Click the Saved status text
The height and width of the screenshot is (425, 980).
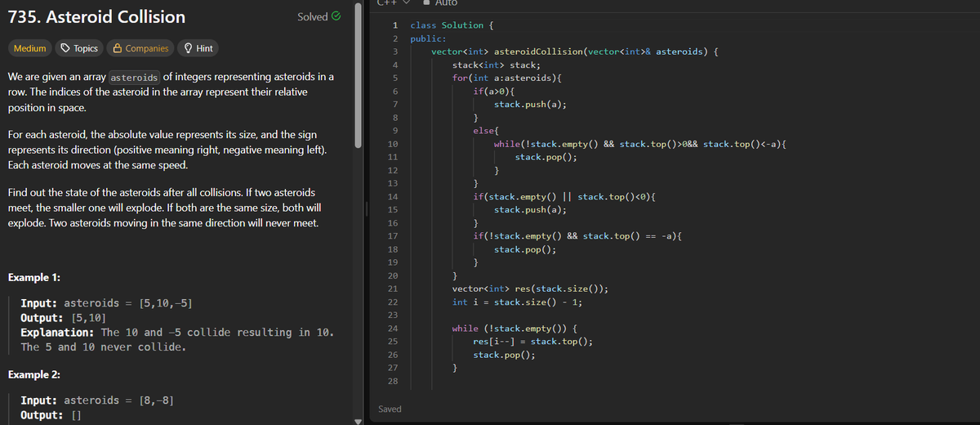point(390,409)
